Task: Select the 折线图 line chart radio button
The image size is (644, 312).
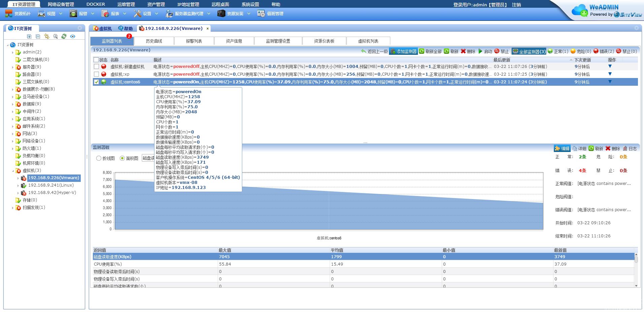Action: [99, 158]
